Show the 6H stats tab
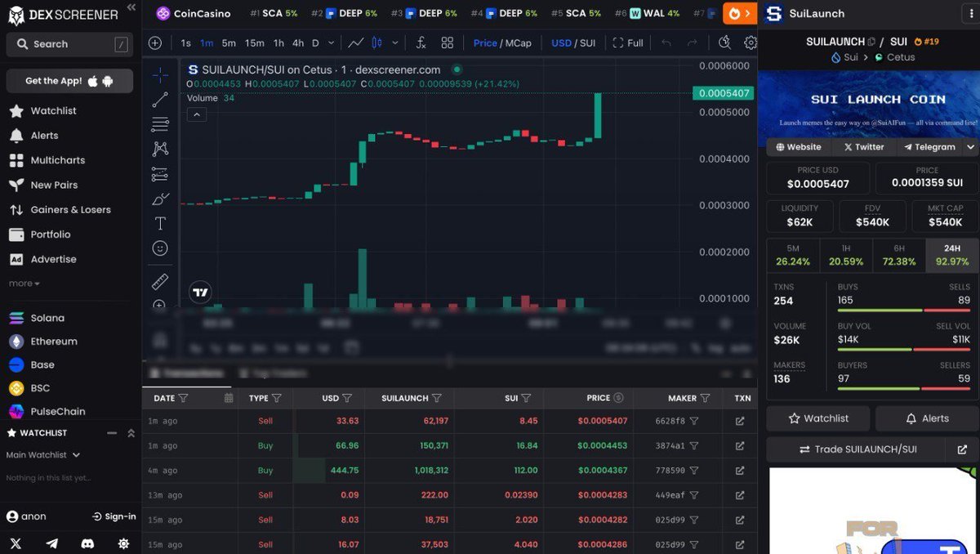Screen dimensions: 980x554 pos(899,255)
